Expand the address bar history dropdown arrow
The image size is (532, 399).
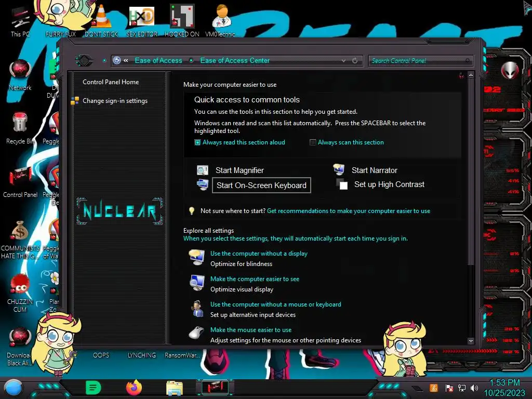tap(344, 61)
